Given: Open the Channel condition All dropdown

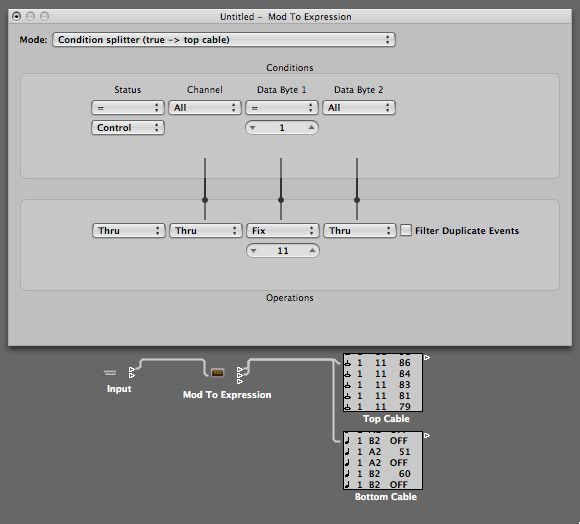Looking at the screenshot, I should tap(205, 108).
